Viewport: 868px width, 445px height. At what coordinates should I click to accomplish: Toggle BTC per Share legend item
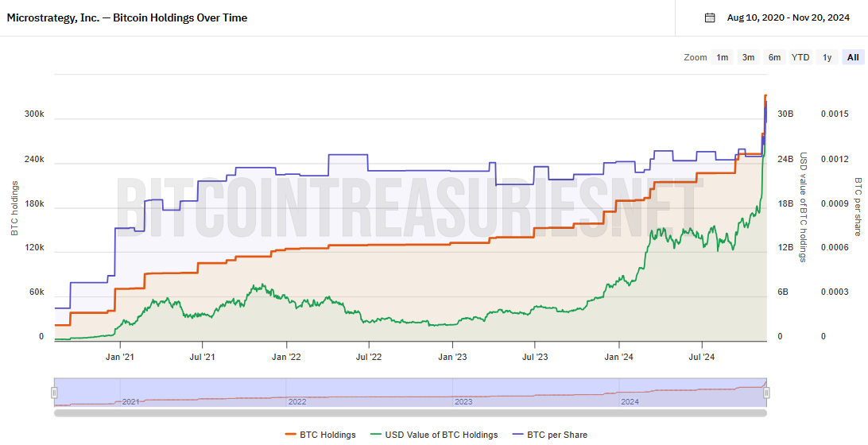click(550, 435)
